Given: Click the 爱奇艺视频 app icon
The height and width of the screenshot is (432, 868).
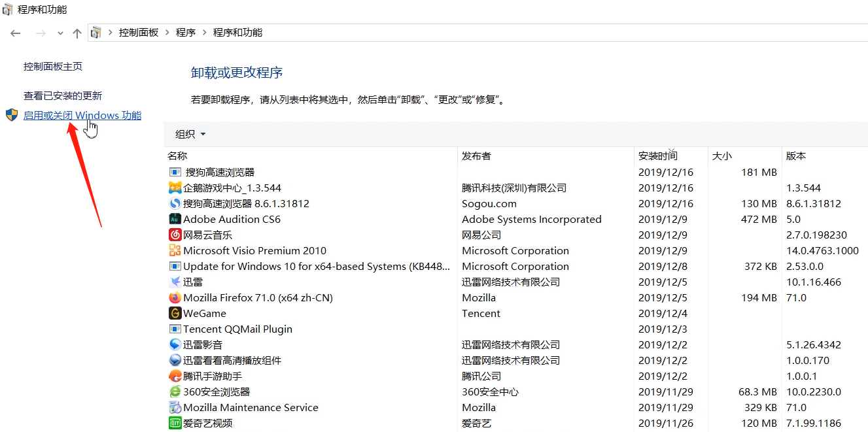Looking at the screenshot, I should pyautogui.click(x=175, y=423).
